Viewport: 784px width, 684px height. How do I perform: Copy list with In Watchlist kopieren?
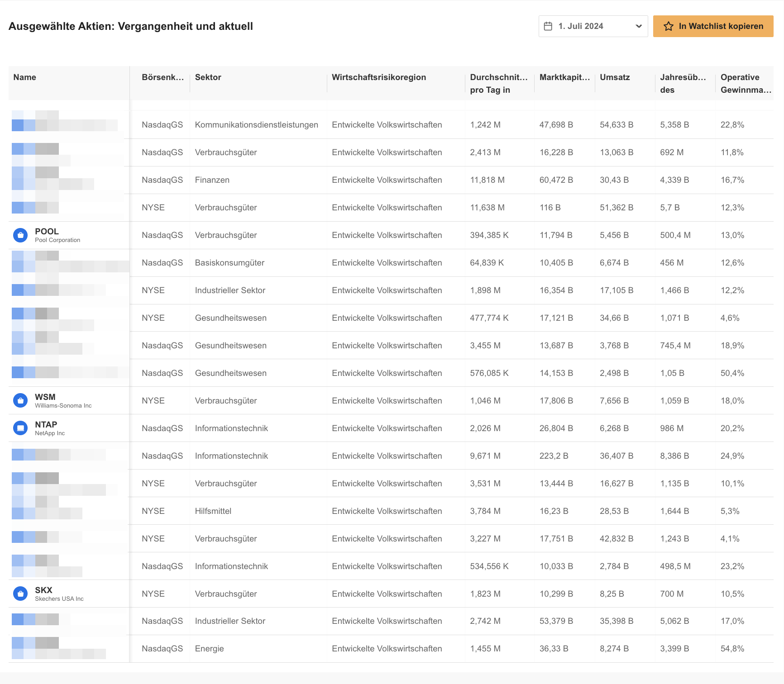713,26
